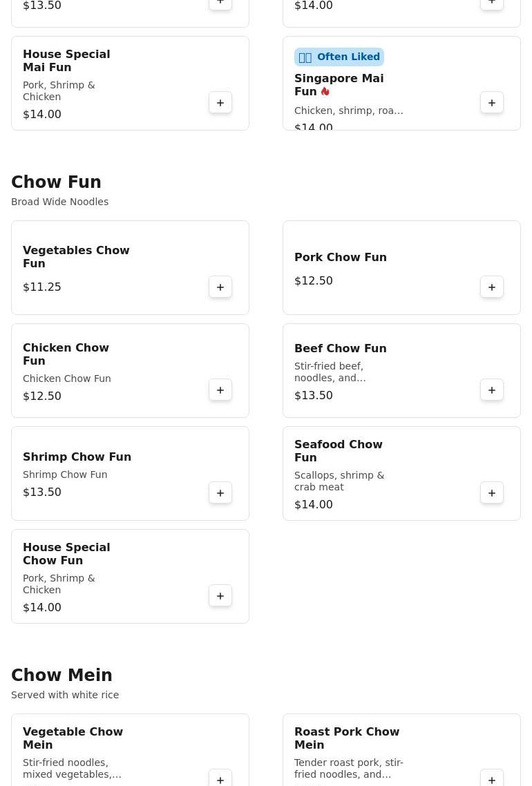Add Singapore Mai Fun to cart
This screenshot has width=532, height=786.
[x=492, y=103]
